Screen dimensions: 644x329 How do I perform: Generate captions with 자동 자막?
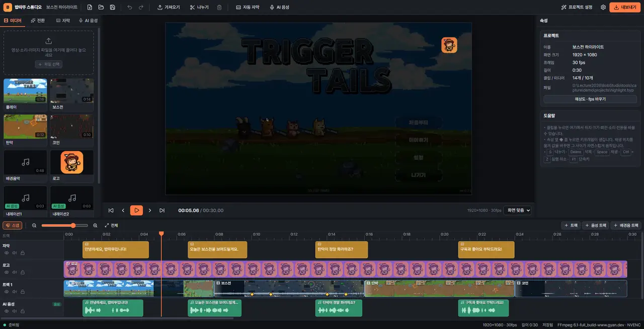(248, 8)
